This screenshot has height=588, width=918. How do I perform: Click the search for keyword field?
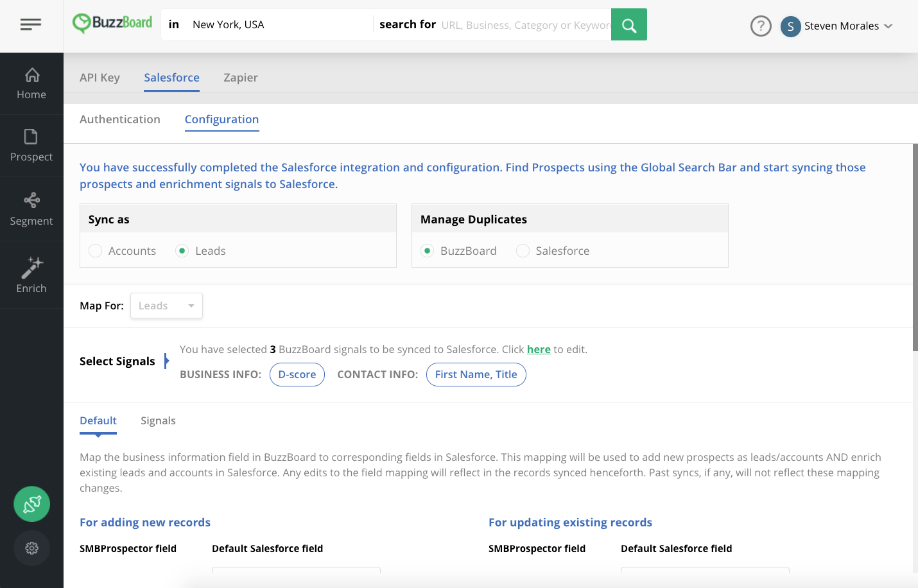pyautogui.click(x=525, y=25)
